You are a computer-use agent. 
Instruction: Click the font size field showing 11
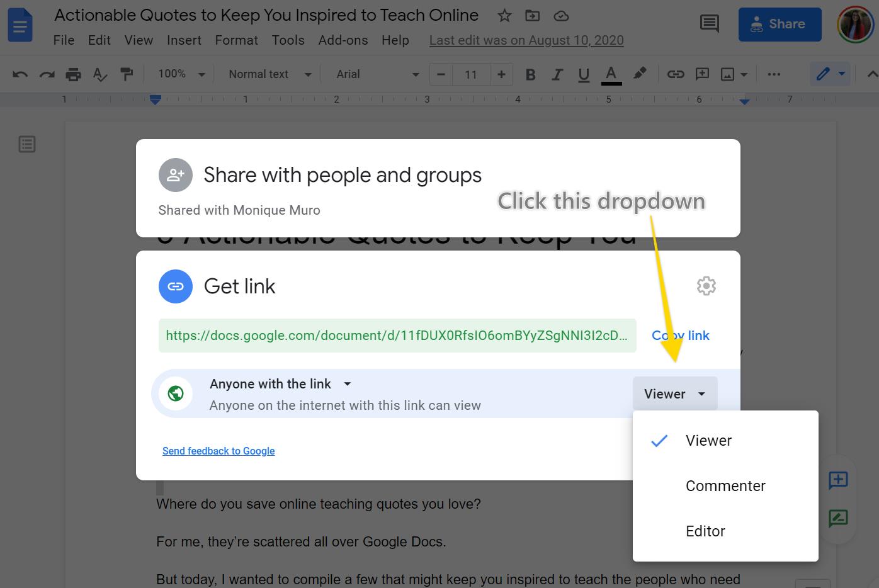tap(471, 74)
